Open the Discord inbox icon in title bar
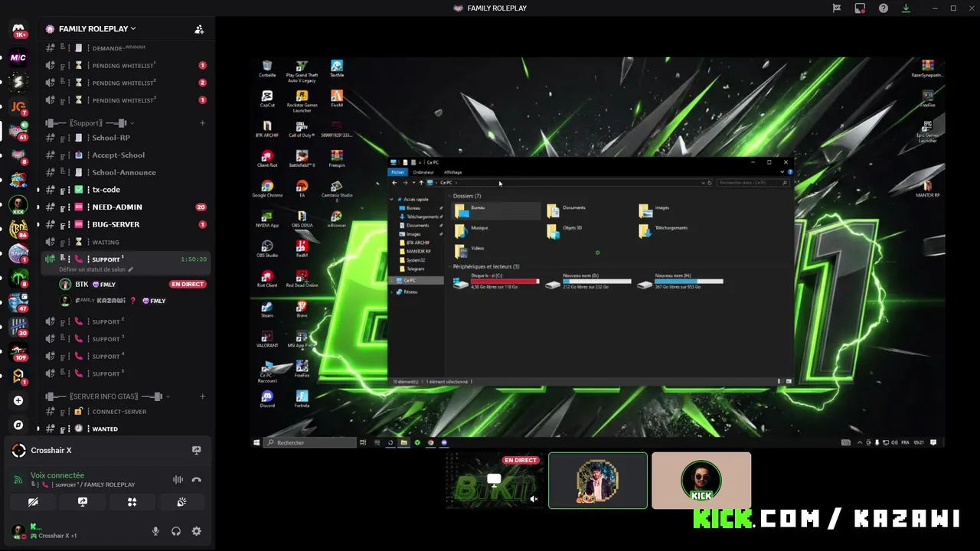Screen dimensions: 980x551 point(860,8)
